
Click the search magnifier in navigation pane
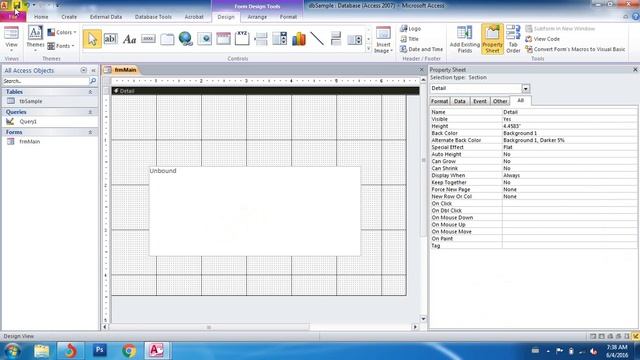(93, 81)
